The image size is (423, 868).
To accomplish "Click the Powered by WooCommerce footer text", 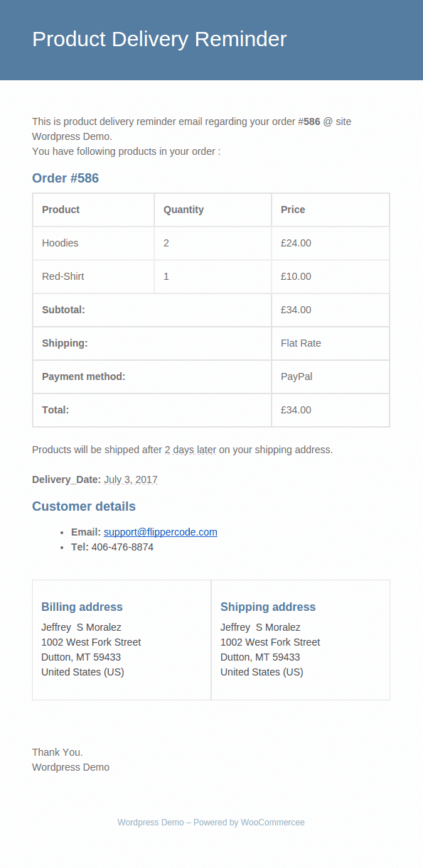I will click(x=249, y=823).
